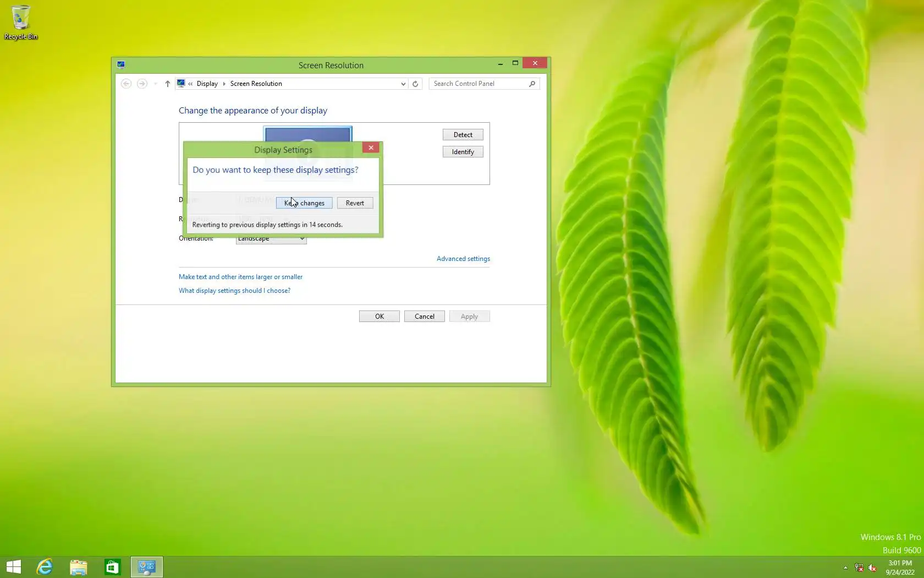This screenshot has height=578, width=924.
Task: Click the Cancel button
Action: 425,317
